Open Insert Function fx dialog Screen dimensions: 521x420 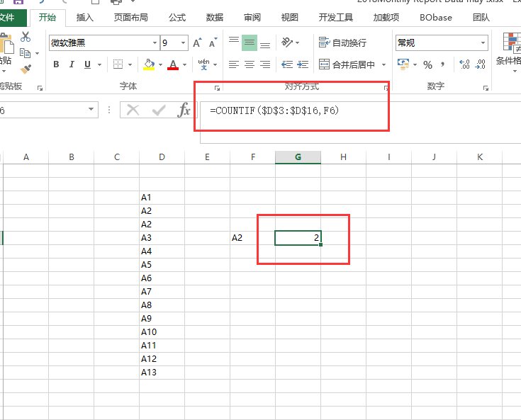pyautogui.click(x=184, y=110)
